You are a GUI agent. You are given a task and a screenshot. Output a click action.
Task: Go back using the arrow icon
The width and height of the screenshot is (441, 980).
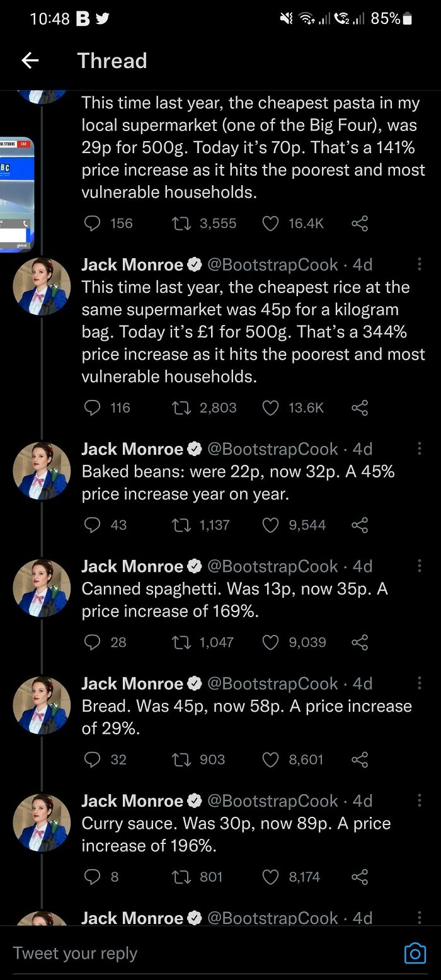point(30,60)
